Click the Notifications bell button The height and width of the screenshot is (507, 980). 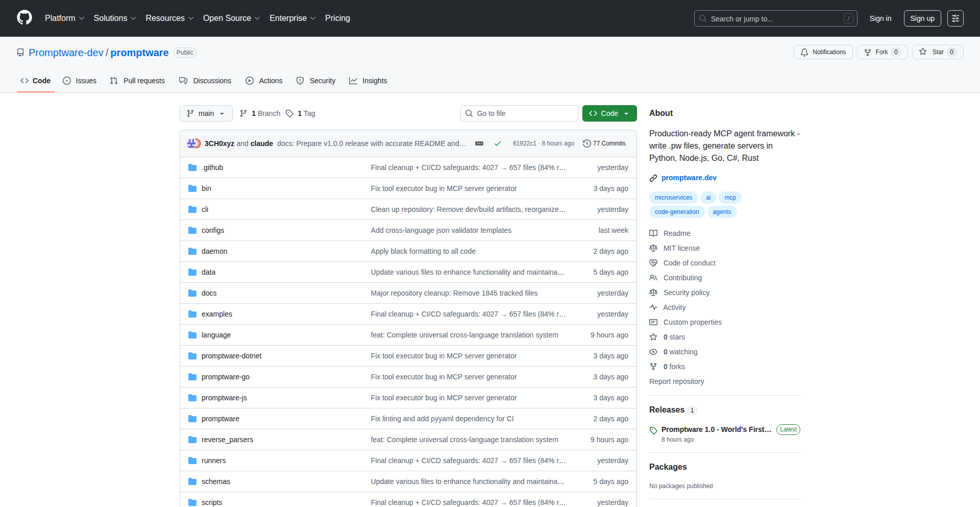pos(823,52)
